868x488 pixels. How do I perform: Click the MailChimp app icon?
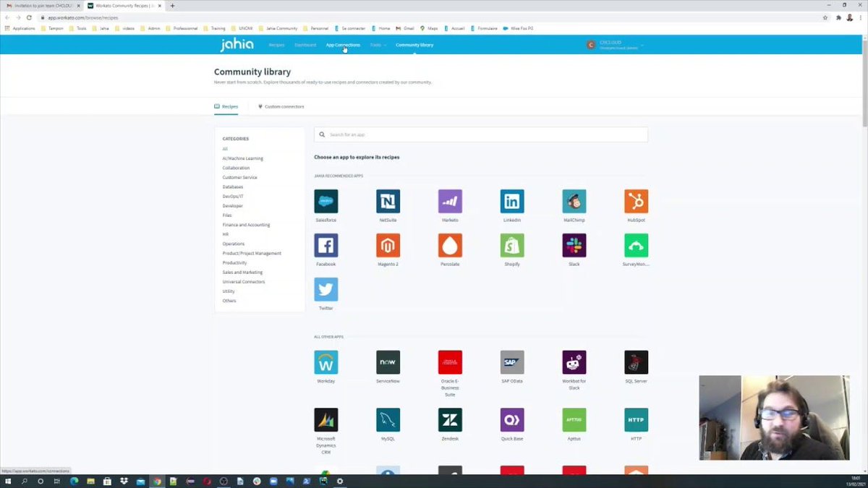[574, 201]
